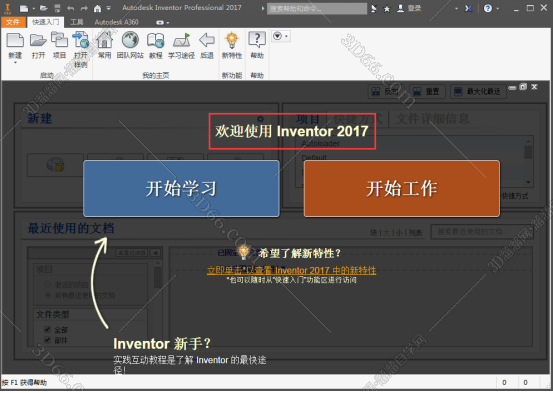The width and height of the screenshot is (553, 393).
Task: Click the gear settings icon in 新建 panel
Action: pyautogui.click(x=260, y=119)
